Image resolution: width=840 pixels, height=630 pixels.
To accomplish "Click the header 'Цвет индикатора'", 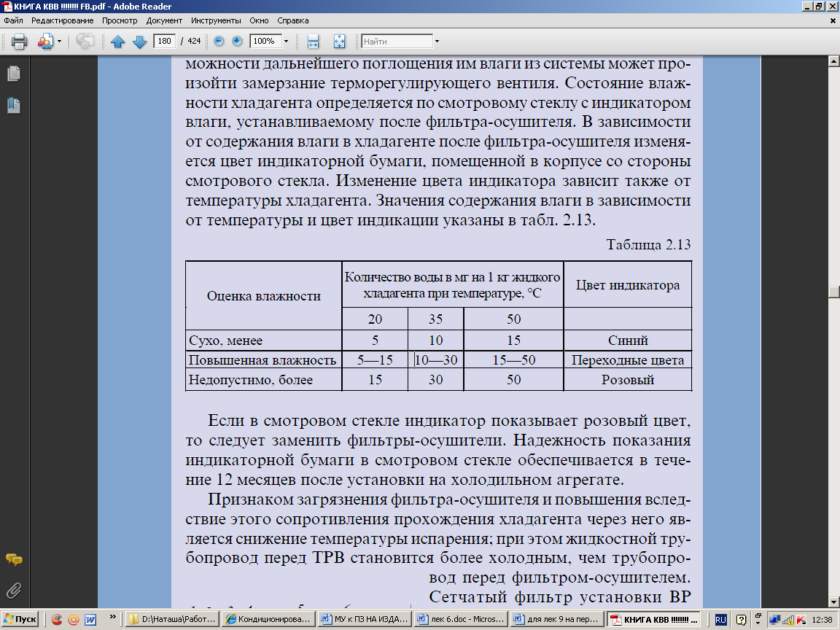I will [x=628, y=285].
